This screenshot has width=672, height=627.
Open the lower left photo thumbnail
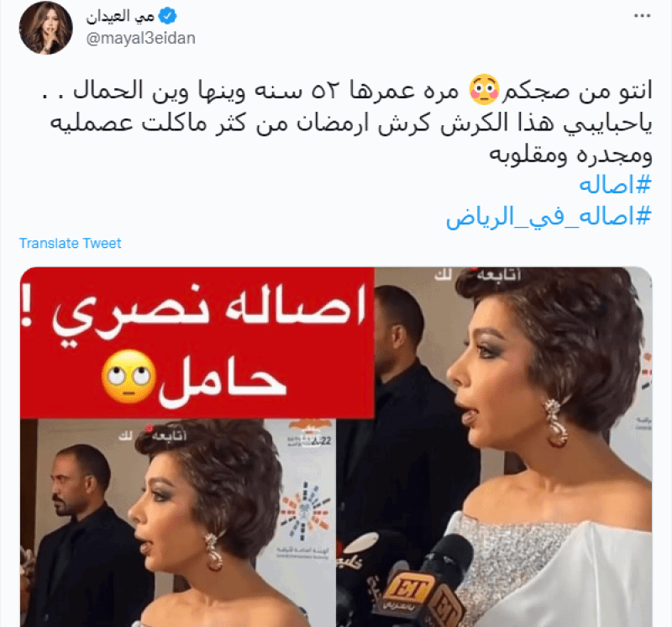178,523
